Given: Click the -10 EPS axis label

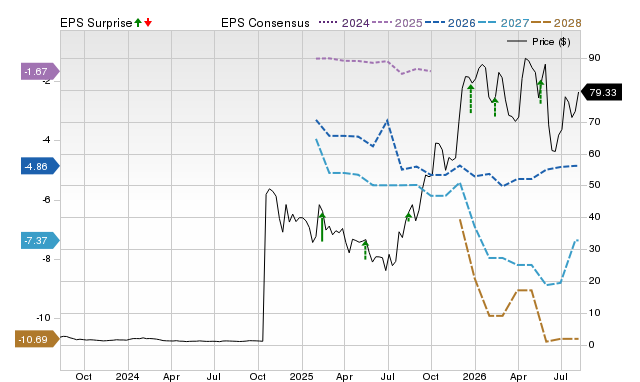Looking at the screenshot, I should pos(43,318).
